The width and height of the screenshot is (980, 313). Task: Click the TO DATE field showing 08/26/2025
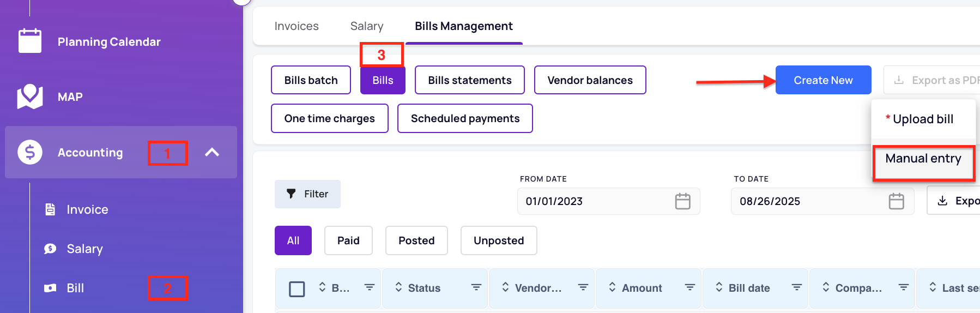pyautogui.click(x=822, y=201)
